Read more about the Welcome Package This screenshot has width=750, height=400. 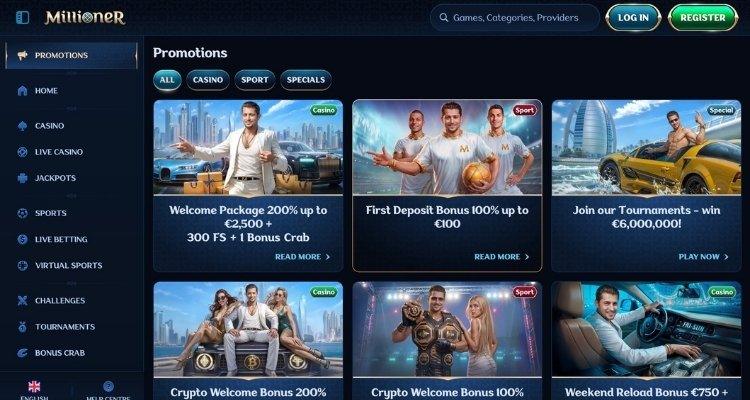[303, 257]
